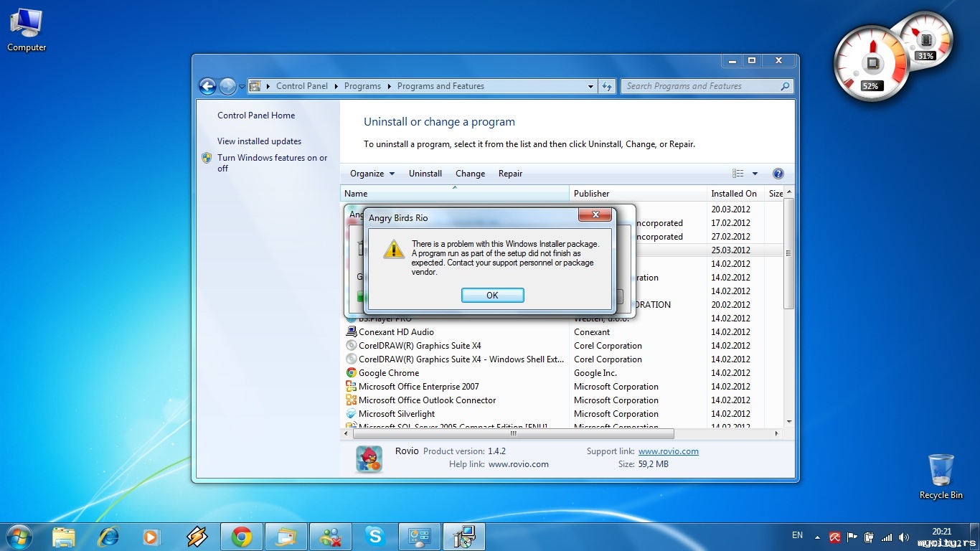Click the Microsoft Office Outlook Connector icon
This screenshot has height=551, width=980.
click(x=351, y=400)
